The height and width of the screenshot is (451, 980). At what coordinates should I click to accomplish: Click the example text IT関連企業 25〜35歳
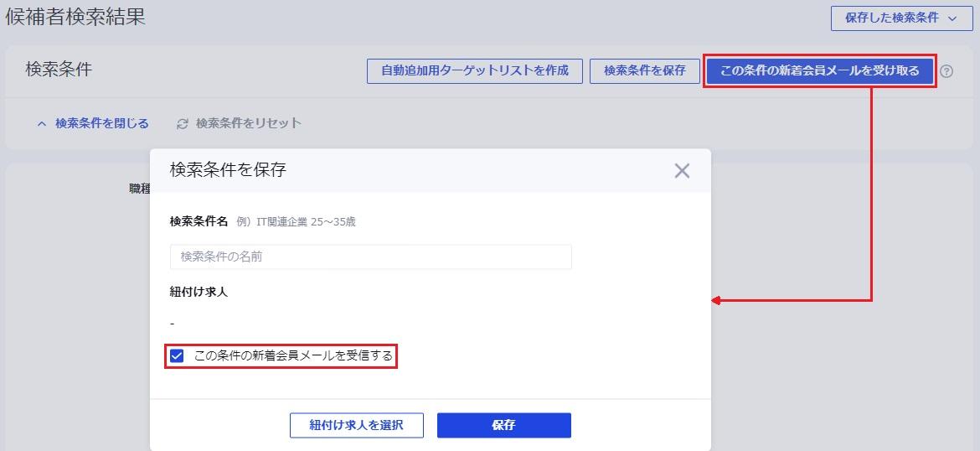(x=307, y=221)
